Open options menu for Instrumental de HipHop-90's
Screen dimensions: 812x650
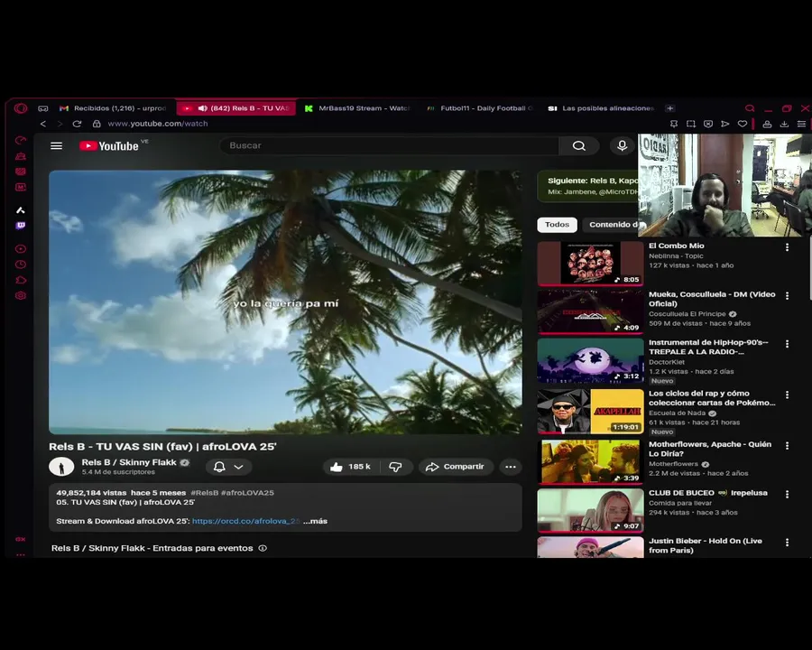pos(787,344)
